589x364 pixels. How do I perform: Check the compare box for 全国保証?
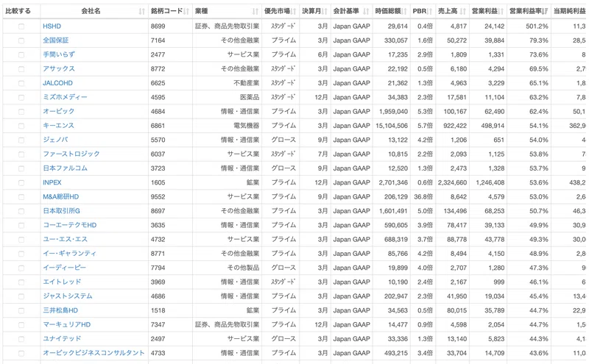(x=21, y=40)
